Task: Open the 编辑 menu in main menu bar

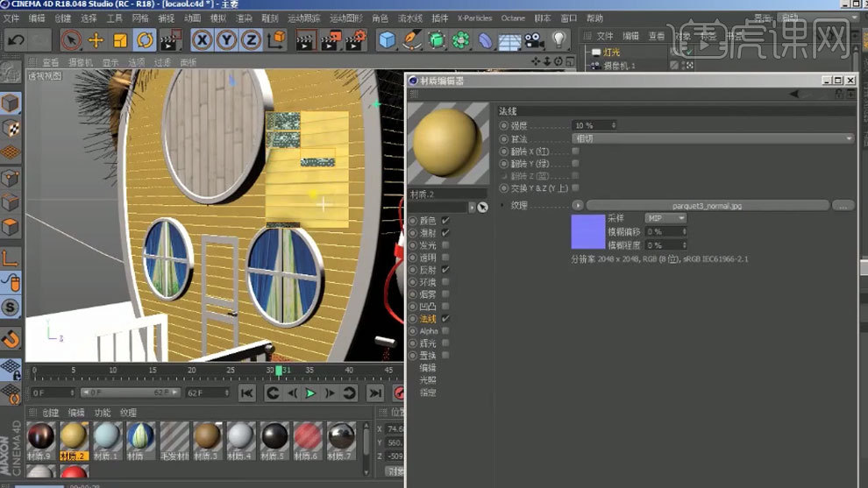Action: coord(37,18)
